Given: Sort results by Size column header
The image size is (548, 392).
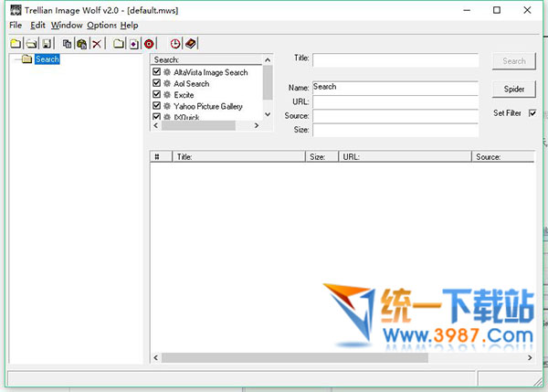Looking at the screenshot, I should (321, 156).
